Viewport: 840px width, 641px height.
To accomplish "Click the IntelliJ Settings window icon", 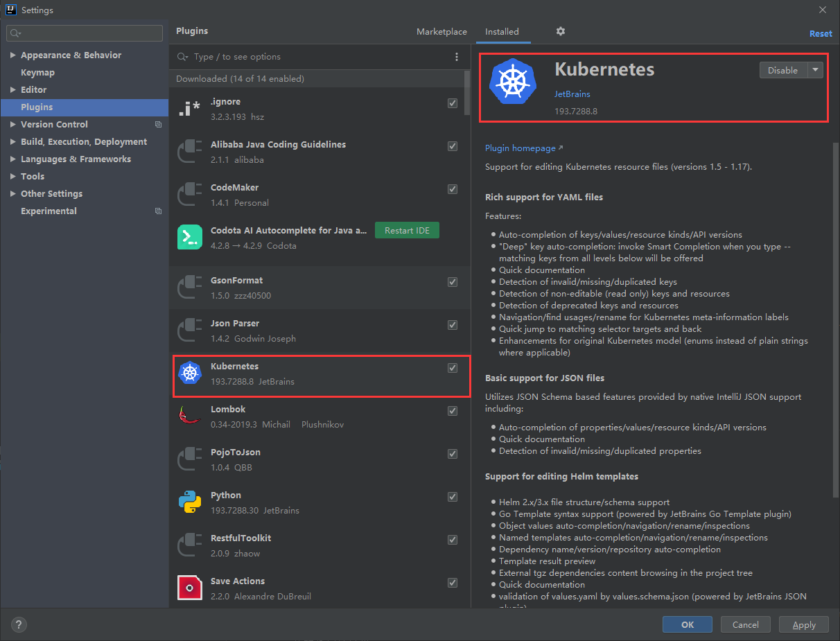I will (x=11, y=10).
